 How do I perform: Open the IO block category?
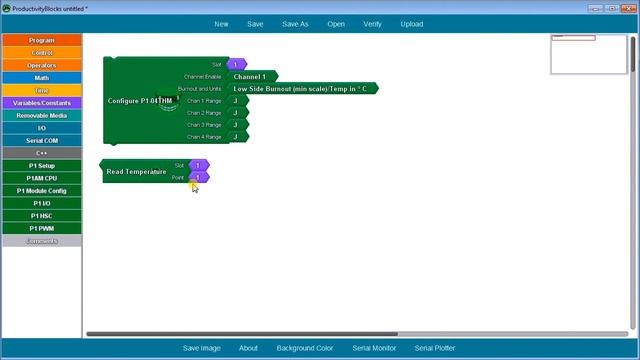[42, 128]
